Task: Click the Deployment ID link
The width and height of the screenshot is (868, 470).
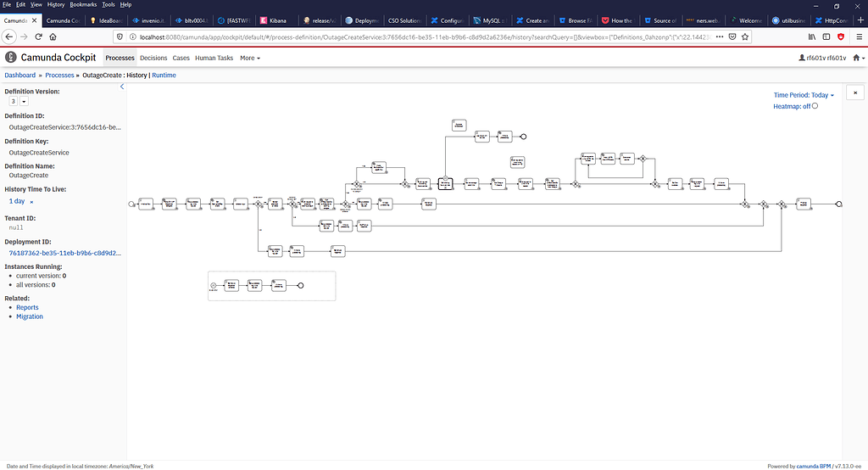Action: [64, 253]
